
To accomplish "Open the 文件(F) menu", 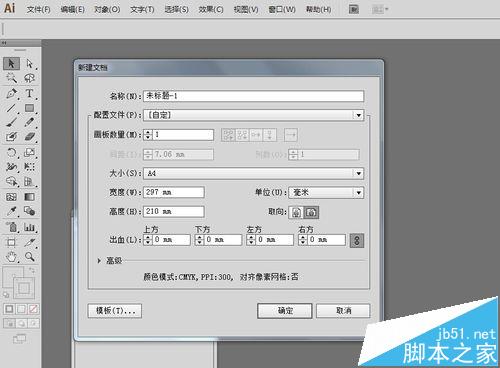I will (x=38, y=9).
